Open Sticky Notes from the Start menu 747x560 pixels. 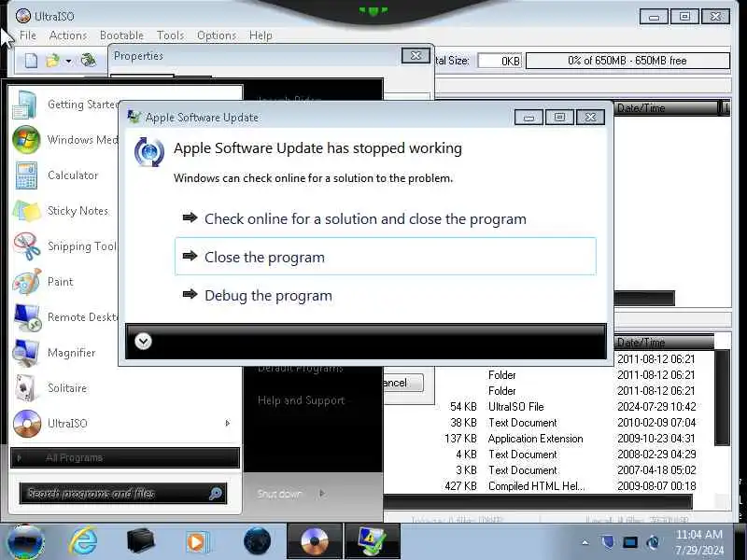click(64, 211)
